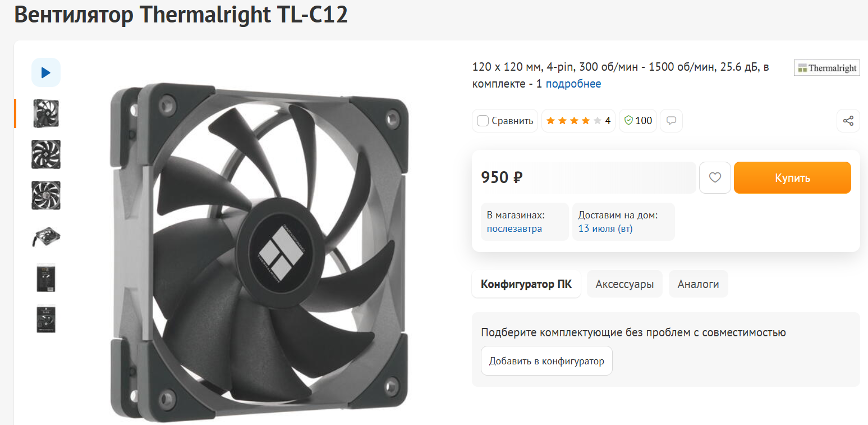Select the second fan thumbnail
The height and width of the screenshot is (425, 868).
pos(46,154)
